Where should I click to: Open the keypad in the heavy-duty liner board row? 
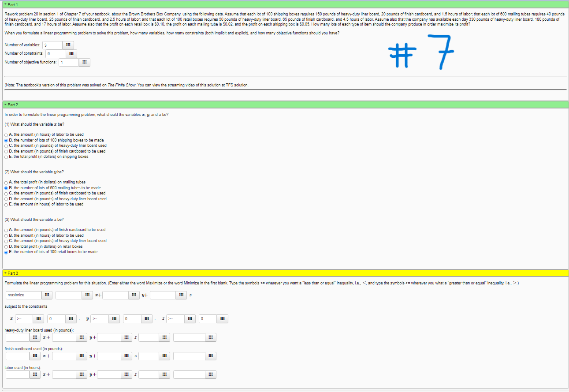(x=35, y=337)
